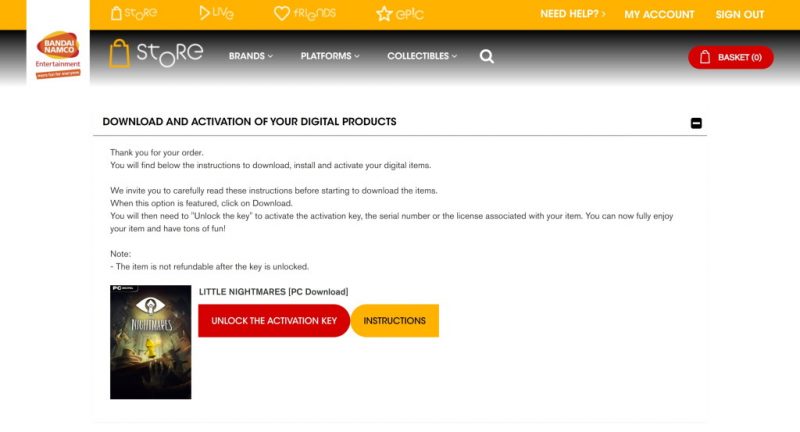
Task: Go to My Account
Action: point(659,14)
